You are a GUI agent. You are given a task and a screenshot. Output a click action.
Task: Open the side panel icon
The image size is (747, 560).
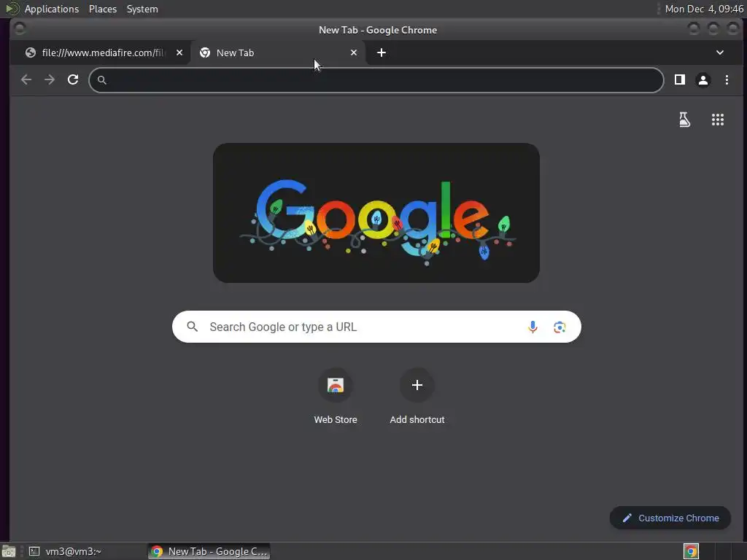(x=680, y=79)
